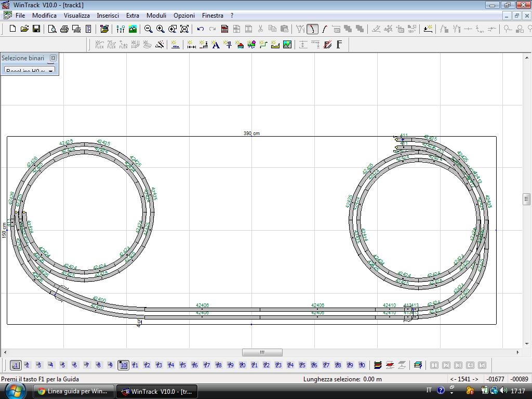Open an existing file with folder icon
Image resolution: width=532 pixels, height=399 pixels.
pos(24,29)
